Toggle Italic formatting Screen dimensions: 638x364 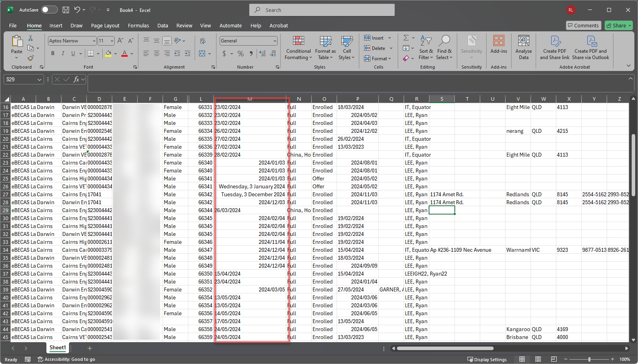pos(63,54)
